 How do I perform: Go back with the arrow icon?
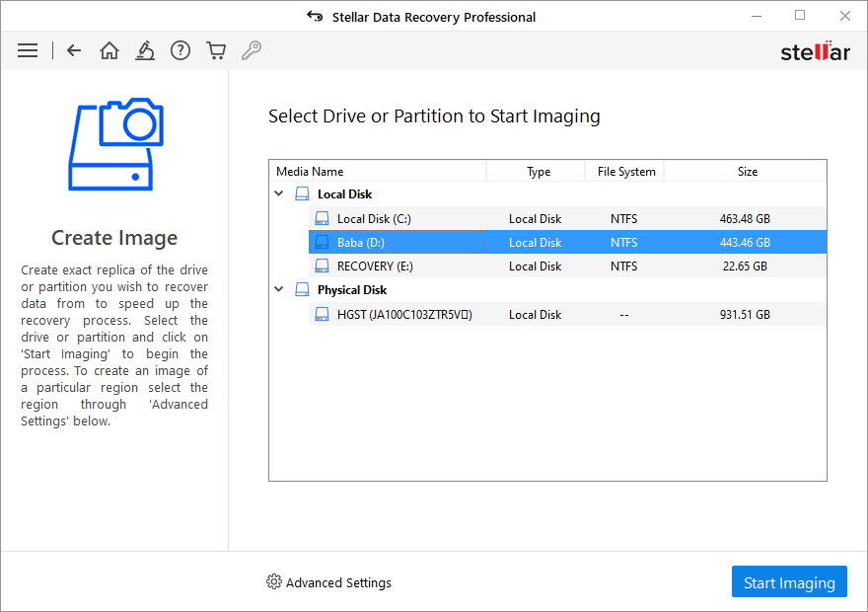coord(74,51)
